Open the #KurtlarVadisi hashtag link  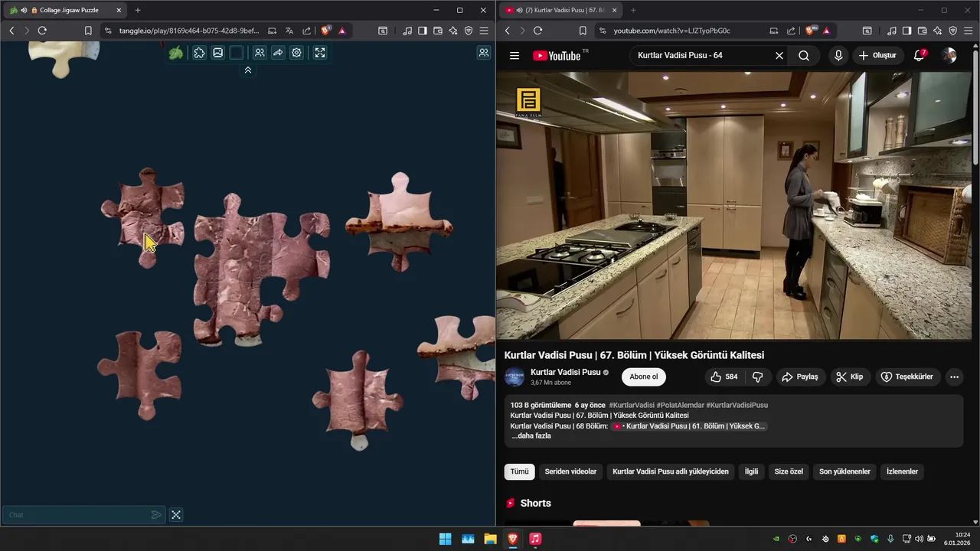(632, 405)
